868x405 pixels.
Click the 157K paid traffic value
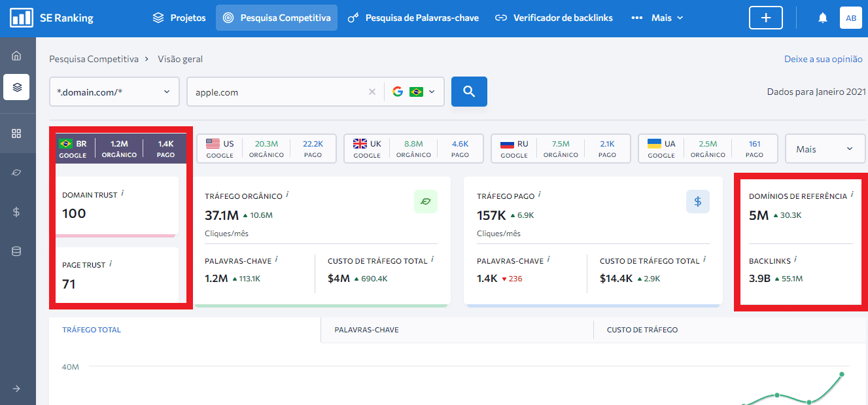click(x=491, y=215)
